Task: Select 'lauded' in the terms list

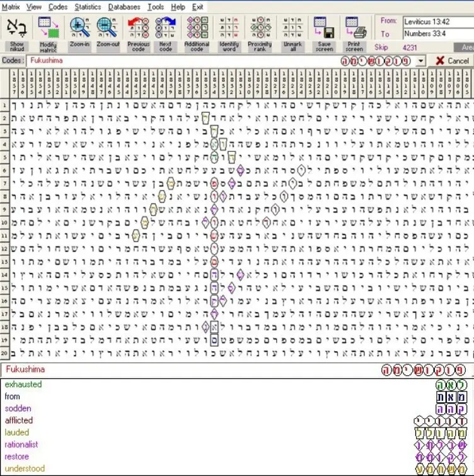Action: click(x=16, y=432)
